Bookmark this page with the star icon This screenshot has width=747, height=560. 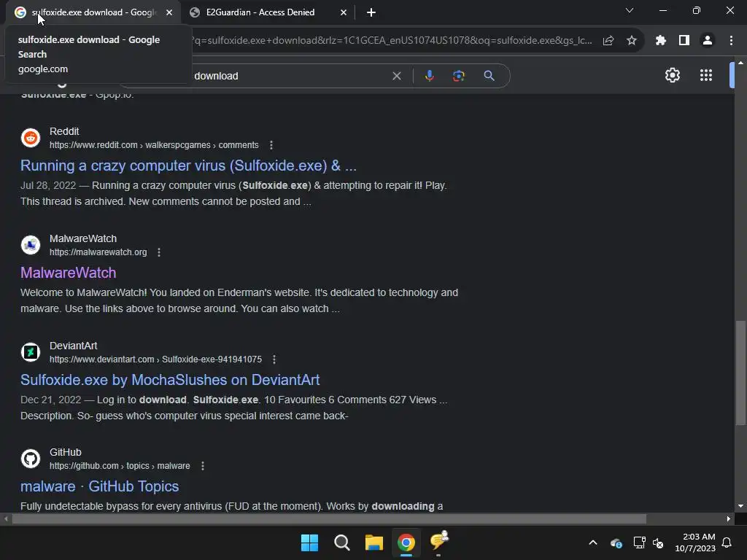pos(632,41)
